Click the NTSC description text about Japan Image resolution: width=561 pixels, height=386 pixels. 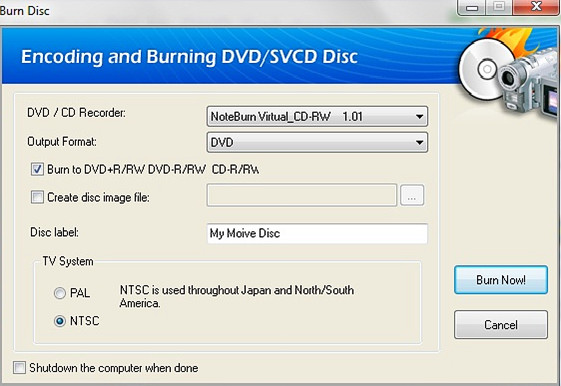pos(236,297)
